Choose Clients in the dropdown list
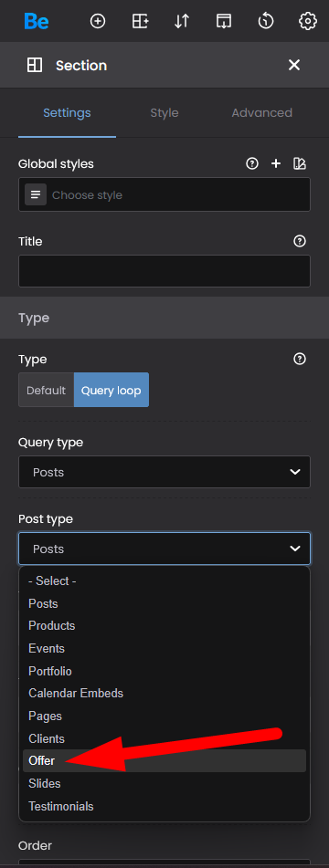 pyautogui.click(x=164, y=738)
